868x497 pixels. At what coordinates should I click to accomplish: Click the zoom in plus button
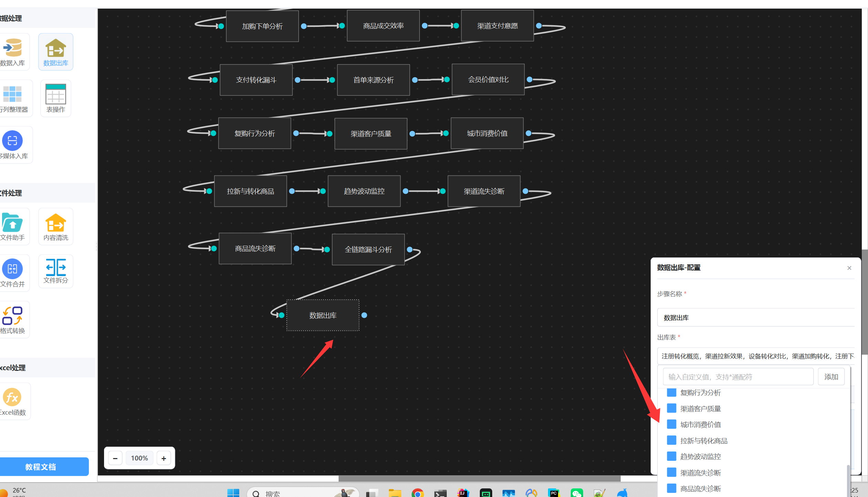coord(164,458)
